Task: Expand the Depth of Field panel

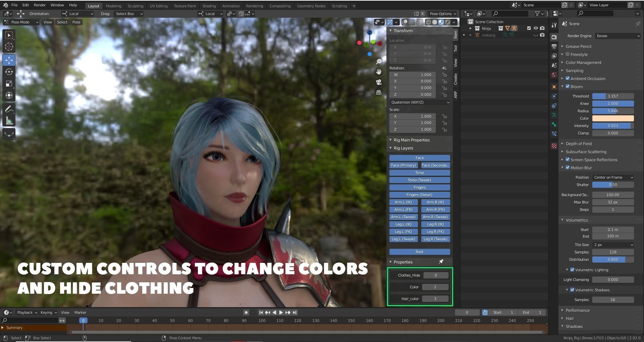Action: 578,144
